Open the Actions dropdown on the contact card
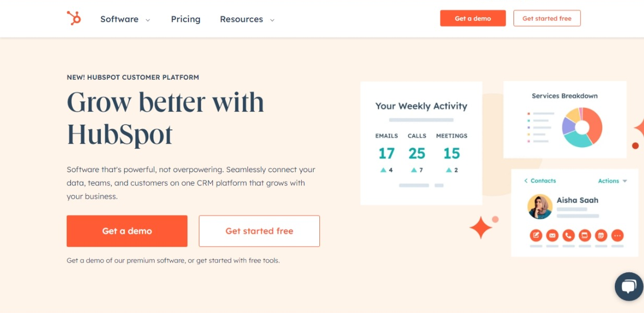The height and width of the screenshot is (313, 644). [x=611, y=180]
